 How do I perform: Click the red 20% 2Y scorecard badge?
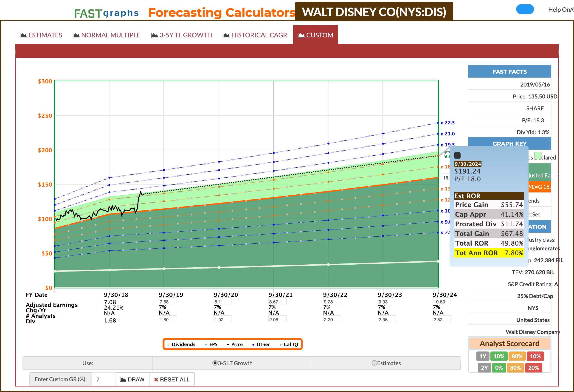click(x=534, y=368)
